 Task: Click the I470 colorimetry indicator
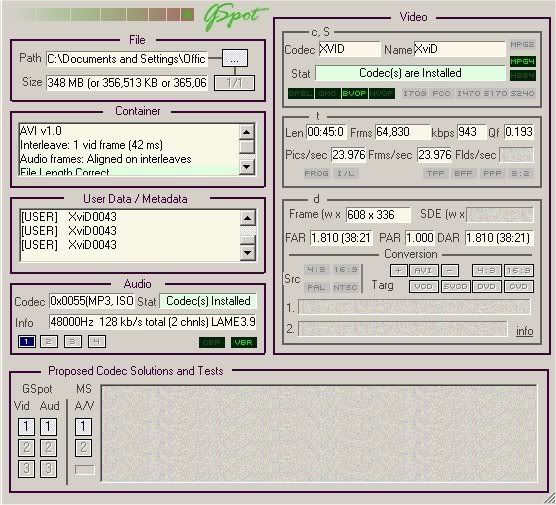(x=468, y=94)
